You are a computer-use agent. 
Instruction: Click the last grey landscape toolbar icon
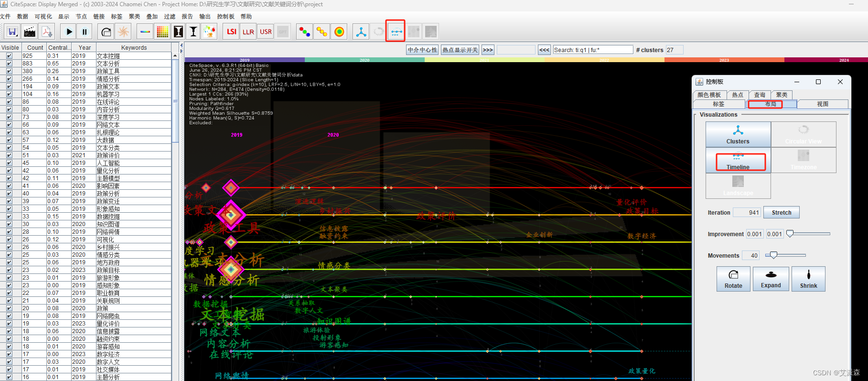[x=430, y=32]
